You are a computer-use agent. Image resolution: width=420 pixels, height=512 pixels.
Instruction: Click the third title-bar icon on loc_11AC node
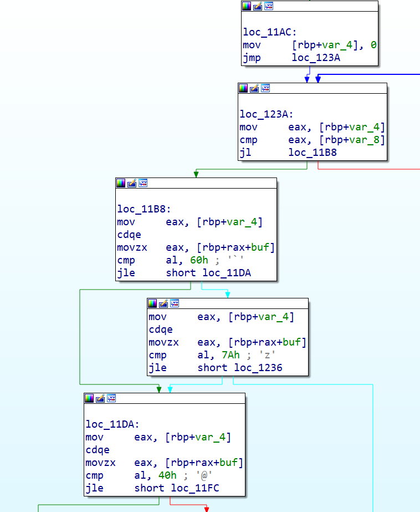click(x=269, y=6)
